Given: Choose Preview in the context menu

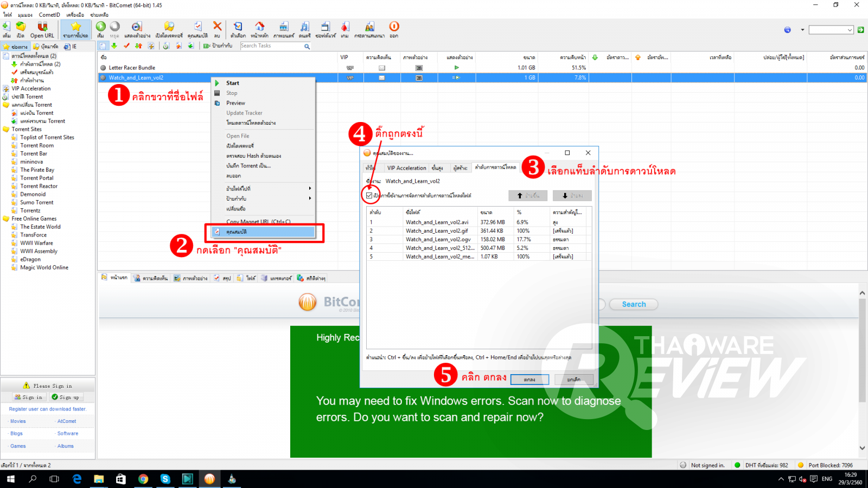Looking at the screenshot, I should coord(235,103).
